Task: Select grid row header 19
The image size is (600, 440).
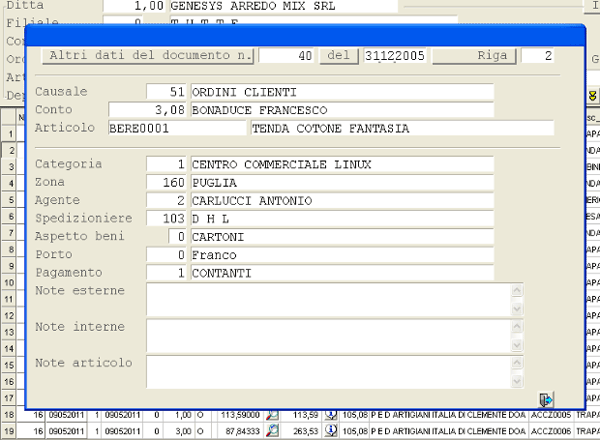Action: (7, 432)
